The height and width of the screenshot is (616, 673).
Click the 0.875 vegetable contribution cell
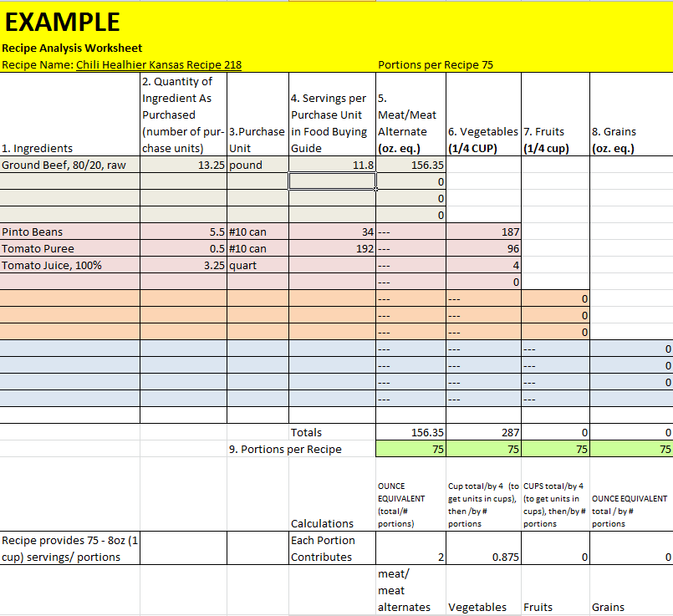click(483, 557)
